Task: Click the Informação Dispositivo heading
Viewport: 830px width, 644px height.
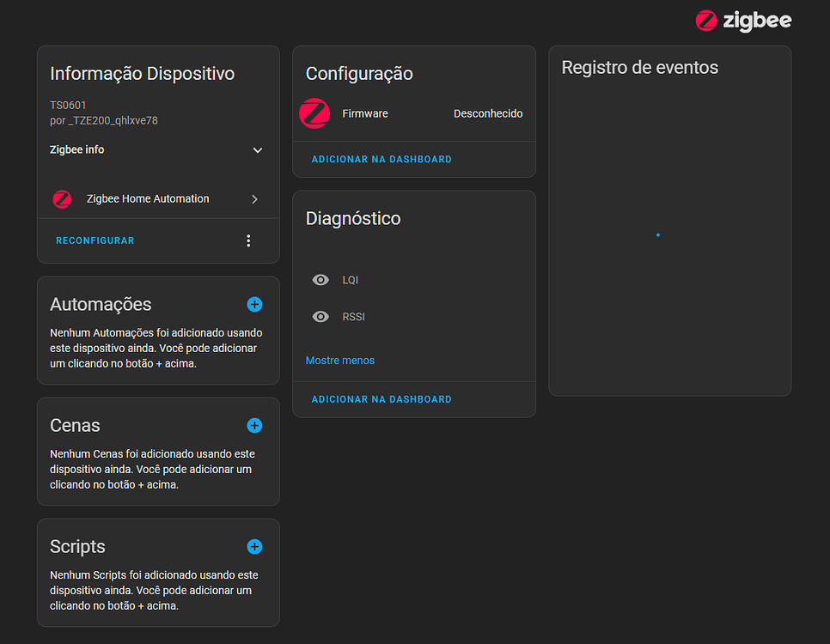Action: pyautogui.click(x=142, y=74)
